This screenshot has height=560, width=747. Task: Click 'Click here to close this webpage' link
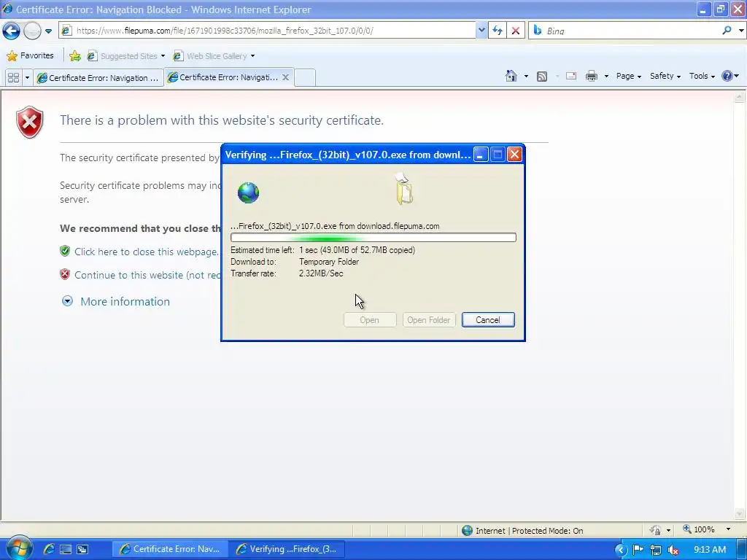146,252
